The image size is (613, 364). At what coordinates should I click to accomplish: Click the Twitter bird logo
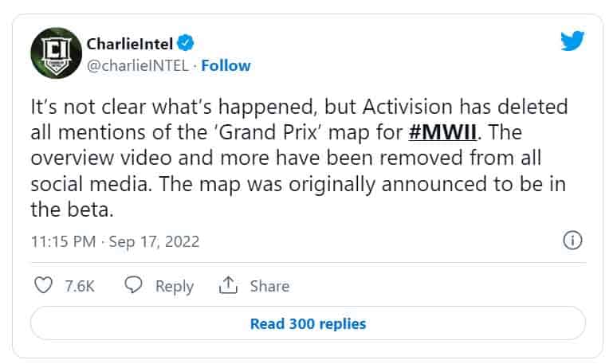pyautogui.click(x=572, y=41)
